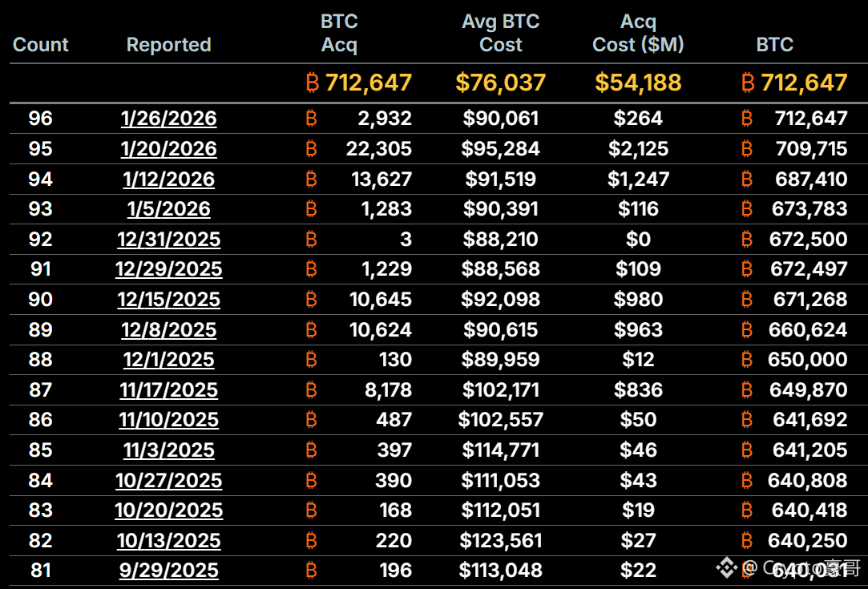
Task: Click Bitcoin icon next to 650,000 holdings
Action: [x=747, y=360]
